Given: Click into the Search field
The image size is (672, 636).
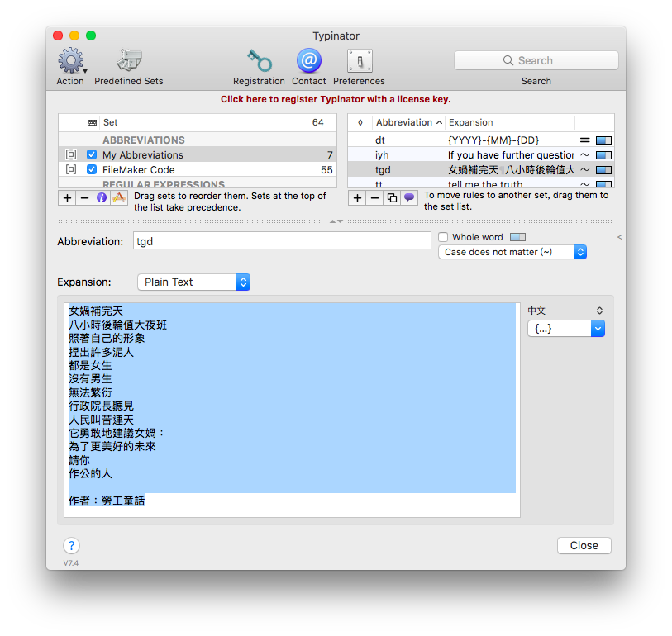Looking at the screenshot, I should [x=536, y=60].
